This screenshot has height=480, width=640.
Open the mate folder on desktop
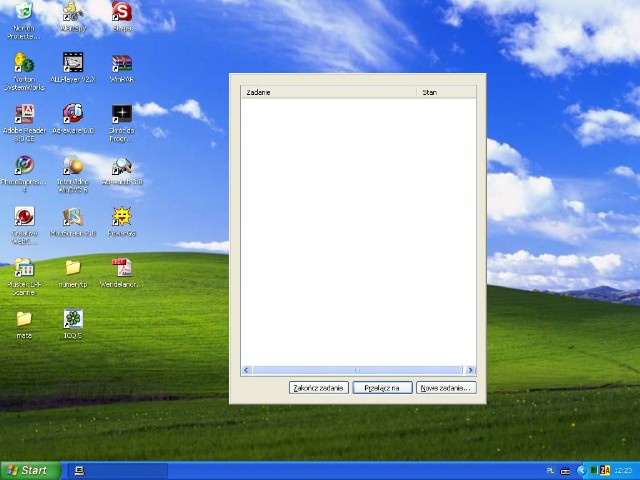pos(24,319)
